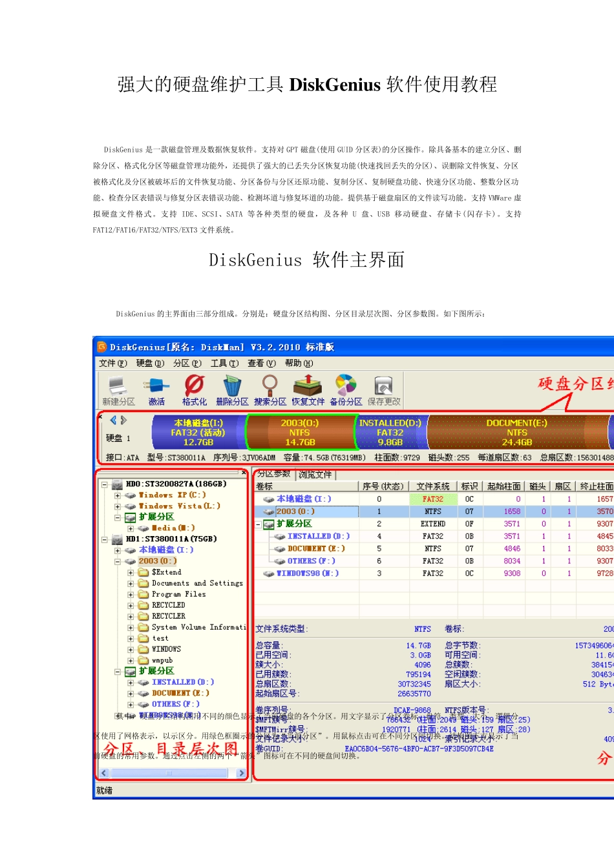Click the HD1:ST380011A disk icon in tree

pos(117,539)
